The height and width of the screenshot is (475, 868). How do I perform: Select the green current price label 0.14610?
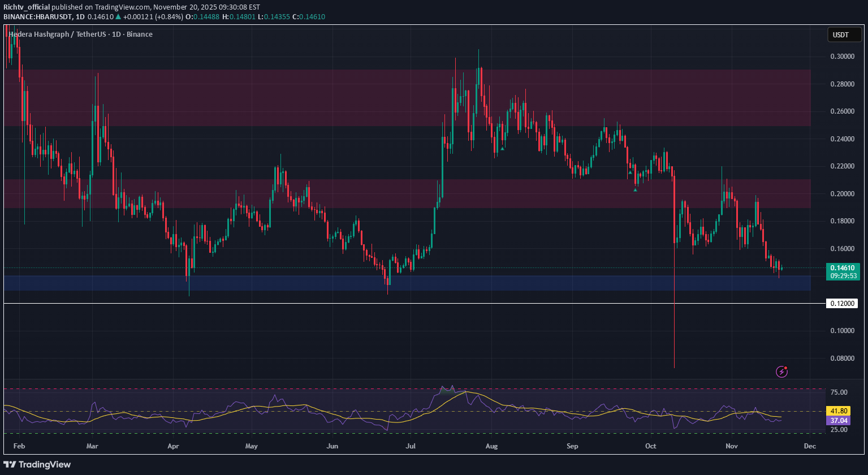[842, 269]
